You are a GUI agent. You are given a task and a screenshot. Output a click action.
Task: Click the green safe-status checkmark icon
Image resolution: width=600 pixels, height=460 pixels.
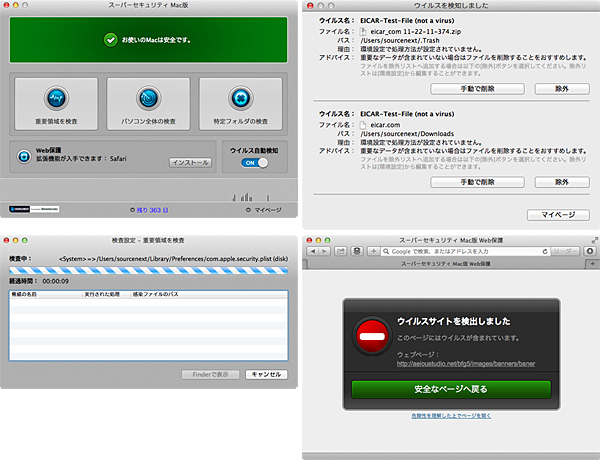[x=110, y=40]
